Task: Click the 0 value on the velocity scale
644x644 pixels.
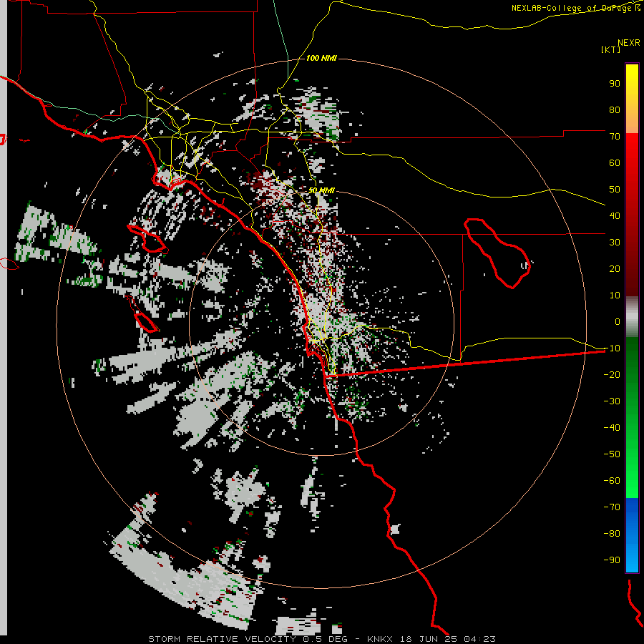Action: pos(618,322)
